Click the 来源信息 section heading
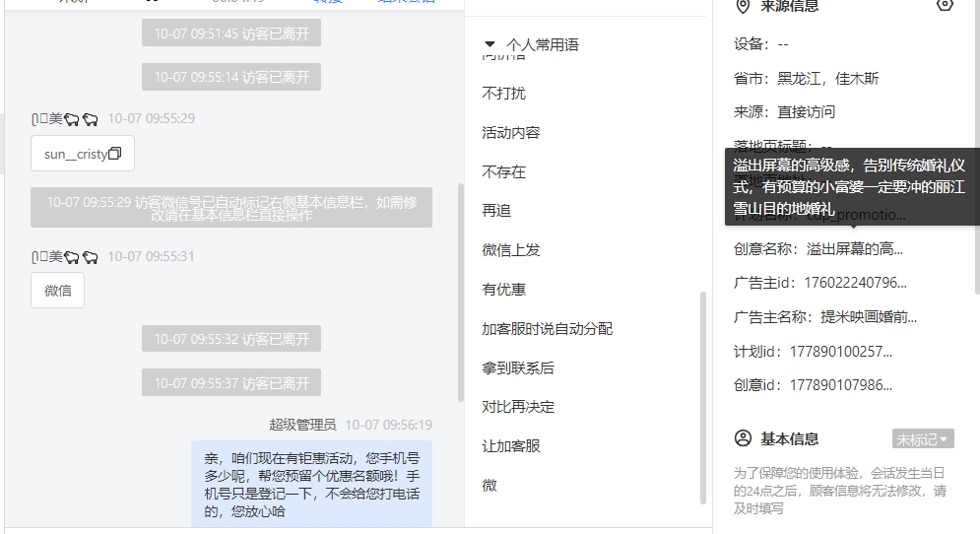The width and height of the screenshot is (980, 534). [789, 6]
